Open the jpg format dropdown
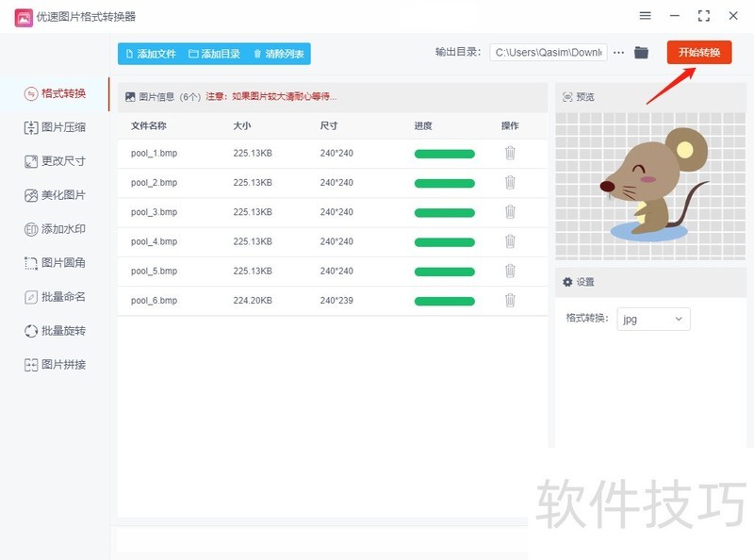This screenshot has height=560, width=754. click(x=655, y=319)
